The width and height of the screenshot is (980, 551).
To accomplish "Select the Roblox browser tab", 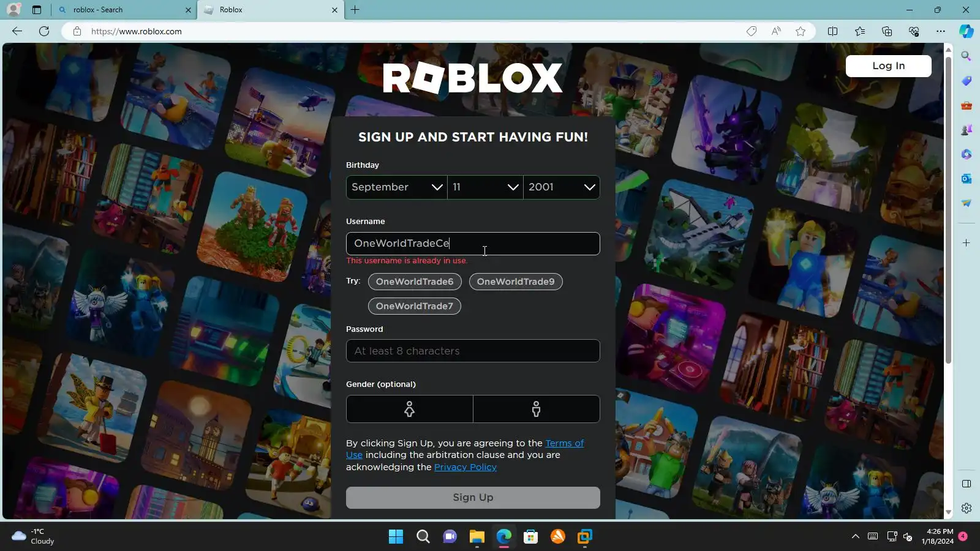I will pyautogui.click(x=269, y=10).
